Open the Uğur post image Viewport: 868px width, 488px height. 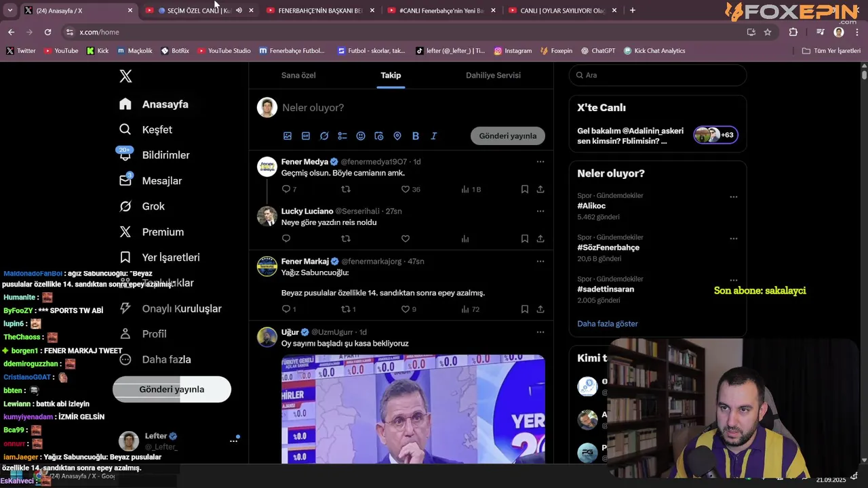coord(413,409)
